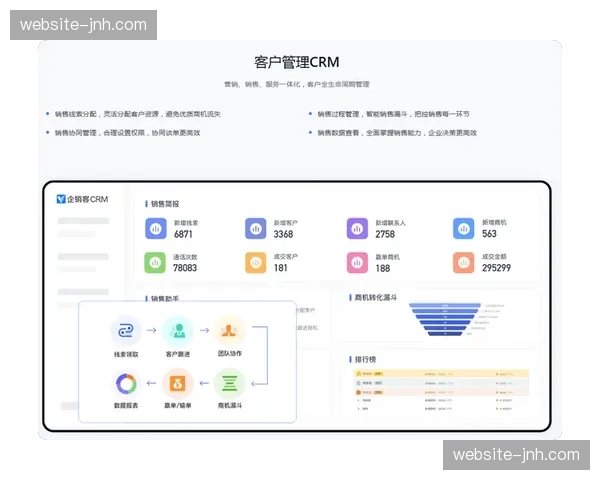Click the 181 closed customers value
600x480 pixels.
pyautogui.click(x=280, y=268)
